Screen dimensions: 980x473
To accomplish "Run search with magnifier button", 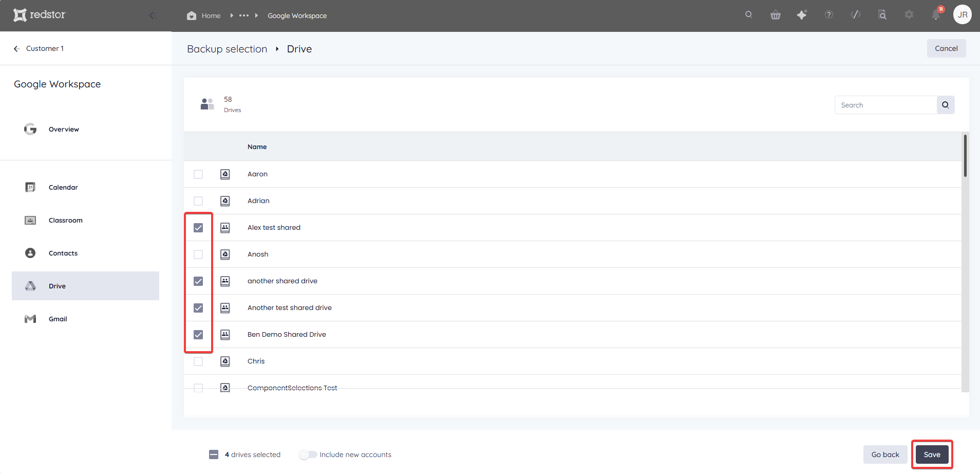I will pos(946,105).
